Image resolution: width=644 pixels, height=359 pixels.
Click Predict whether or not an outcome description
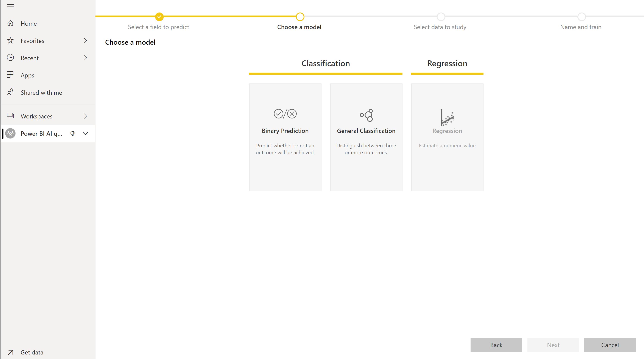click(x=285, y=149)
